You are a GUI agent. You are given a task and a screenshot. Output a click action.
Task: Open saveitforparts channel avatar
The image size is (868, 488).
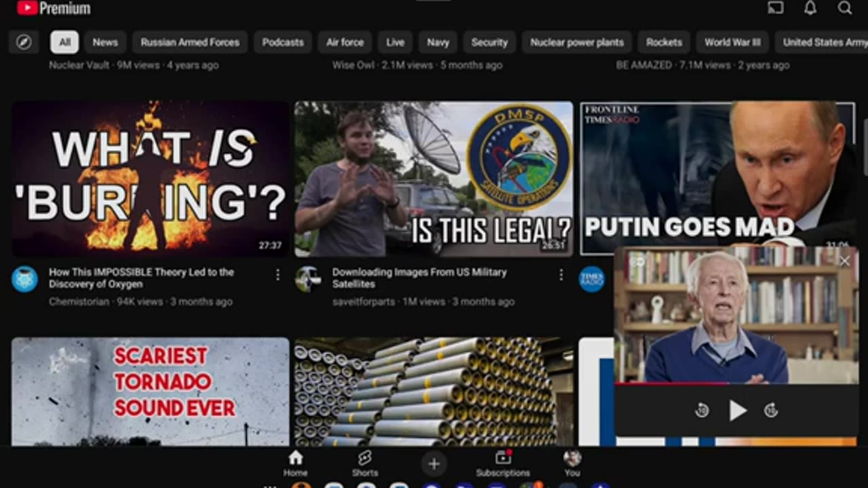pyautogui.click(x=308, y=279)
